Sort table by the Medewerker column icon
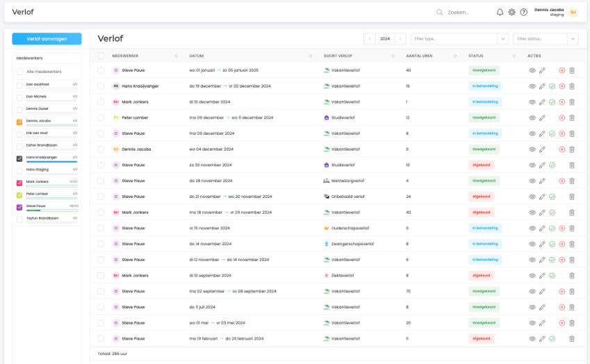 point(177,56)
